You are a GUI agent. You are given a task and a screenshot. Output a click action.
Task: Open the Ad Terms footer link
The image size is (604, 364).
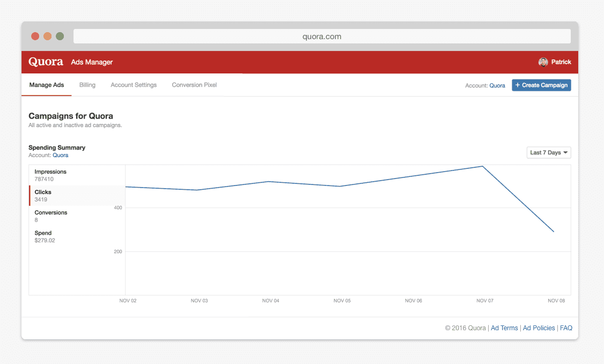coord(504,328)
